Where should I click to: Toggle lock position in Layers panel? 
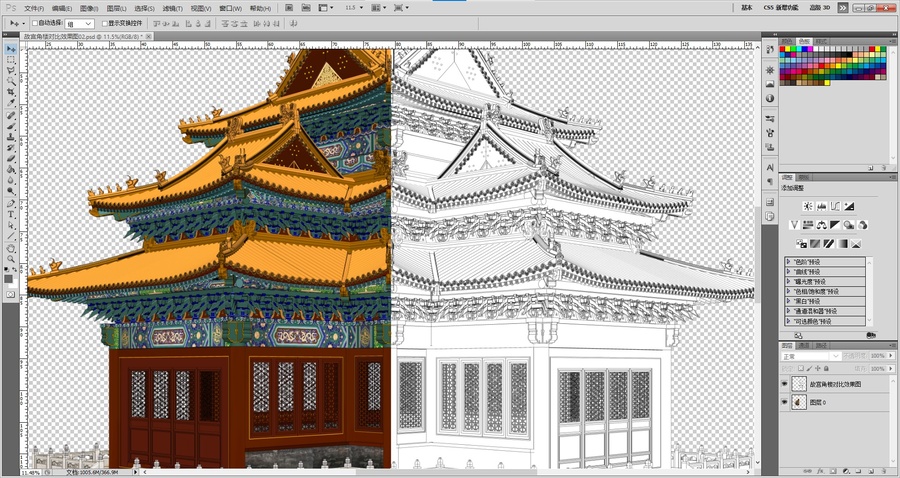pos(818,368)
